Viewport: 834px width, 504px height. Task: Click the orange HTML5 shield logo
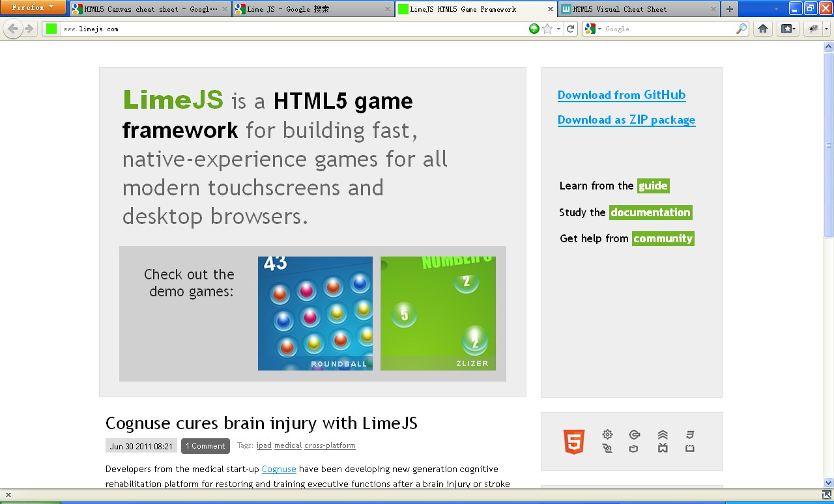(x=574, y=441)
